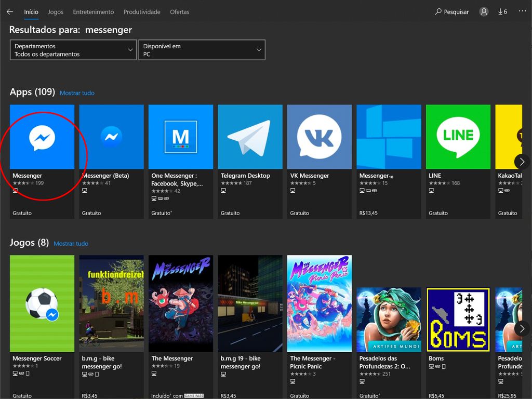Click the R$13,45 price under Messenger10
This screenshot has width=532, height=399.
pyautogui.click(x=368, y=213)
